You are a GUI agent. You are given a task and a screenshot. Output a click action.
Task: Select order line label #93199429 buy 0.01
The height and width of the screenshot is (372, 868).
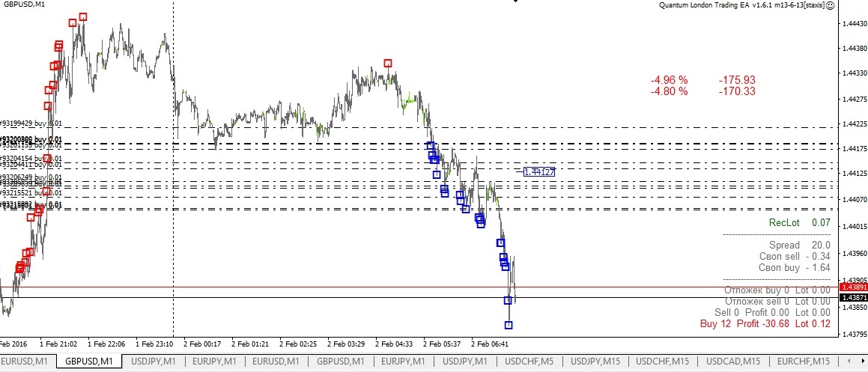click(x=31, y=123)
